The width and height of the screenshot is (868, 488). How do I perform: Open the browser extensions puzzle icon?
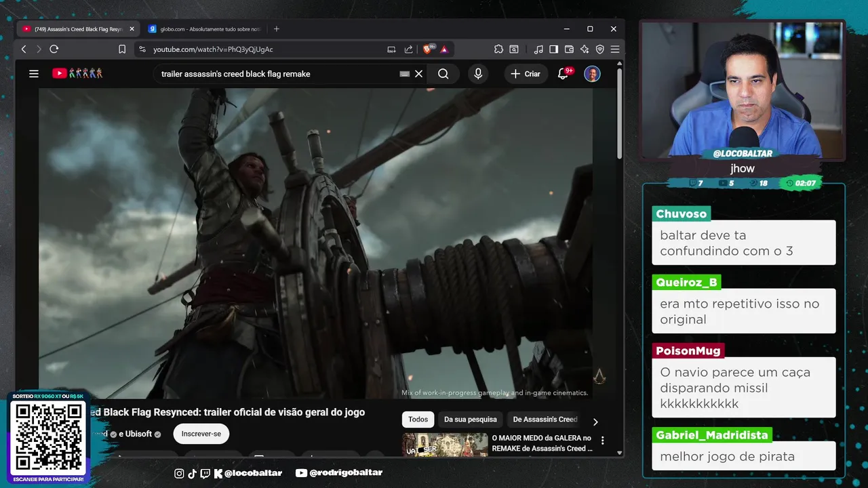498,49
